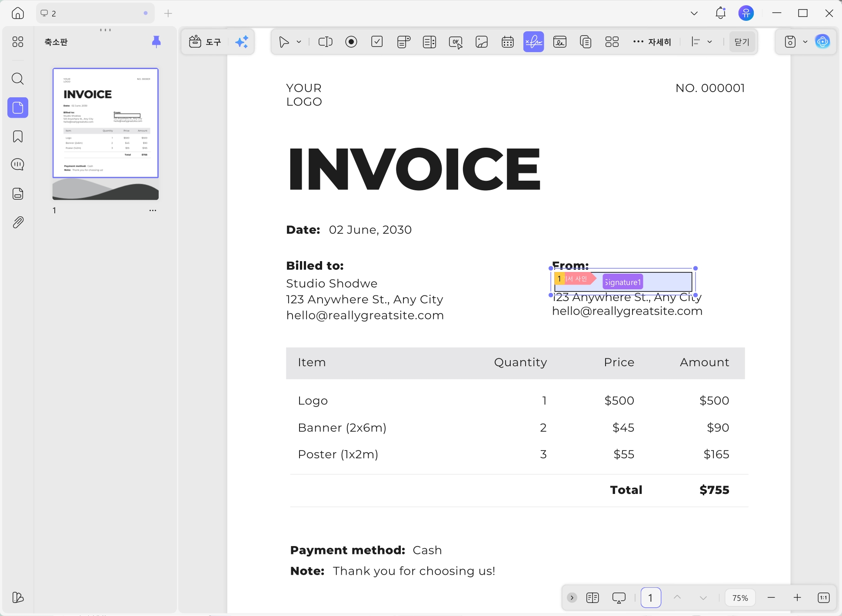Select the list box form tool

point(429,42)
